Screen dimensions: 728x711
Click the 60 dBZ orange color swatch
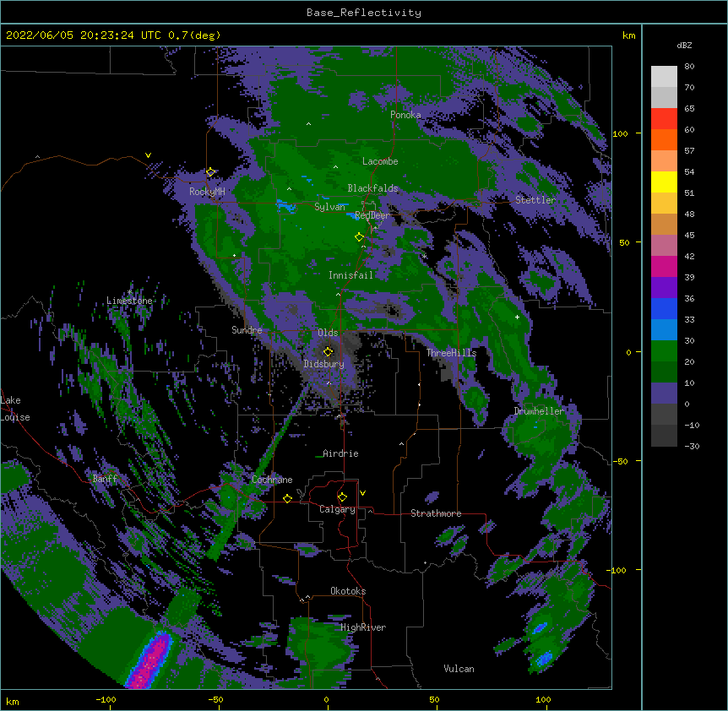click(x=664, y=139)
